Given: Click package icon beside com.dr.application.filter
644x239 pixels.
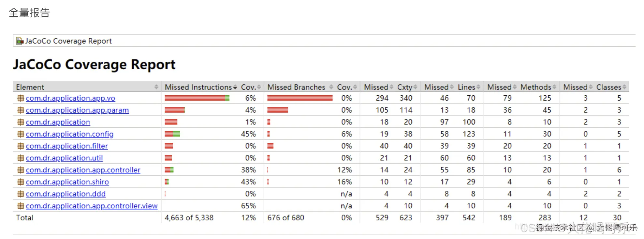Looking at the screenshot, I should click(x=21, y=146).
